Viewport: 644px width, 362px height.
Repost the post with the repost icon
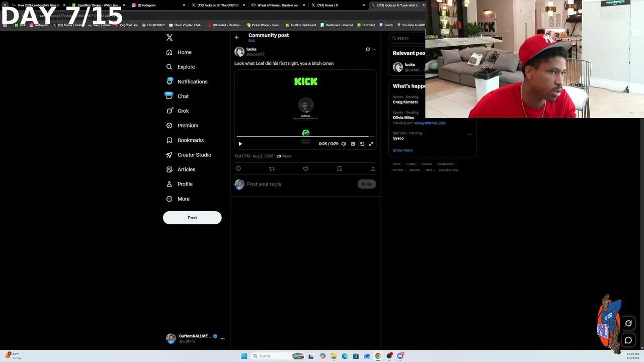click(272, 169)
